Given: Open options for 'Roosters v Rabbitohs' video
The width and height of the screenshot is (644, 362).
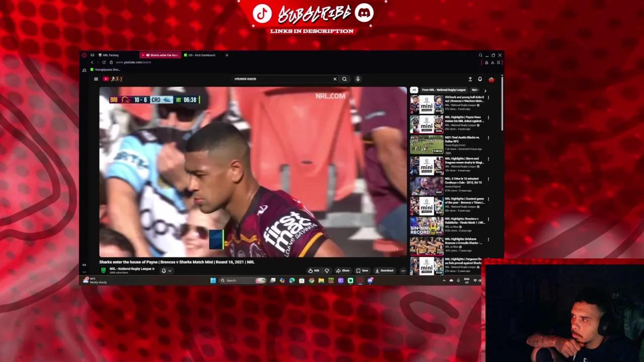Looking at the screenshot, I should (x=488, y=219).
